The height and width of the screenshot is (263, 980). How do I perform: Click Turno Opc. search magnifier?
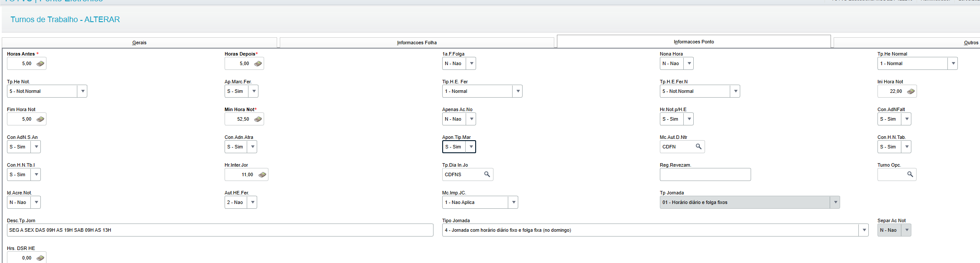point(910,174)
